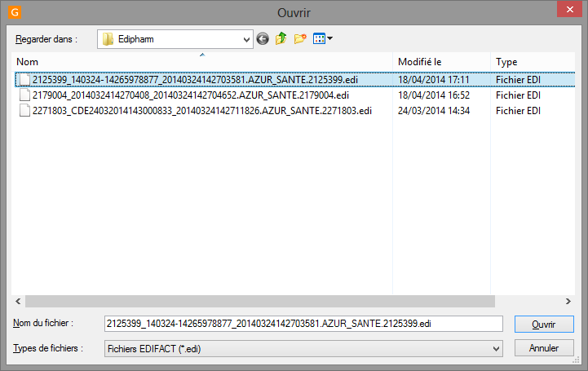Expand the Regarder dans folder dropdown
Screen dimensions: 588x371
246,39
